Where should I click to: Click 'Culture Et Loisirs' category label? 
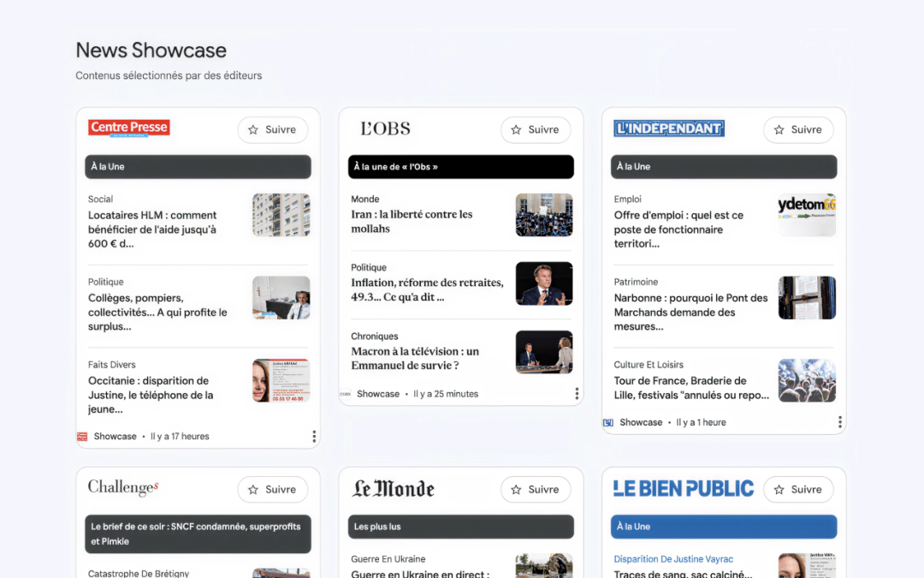649,365
